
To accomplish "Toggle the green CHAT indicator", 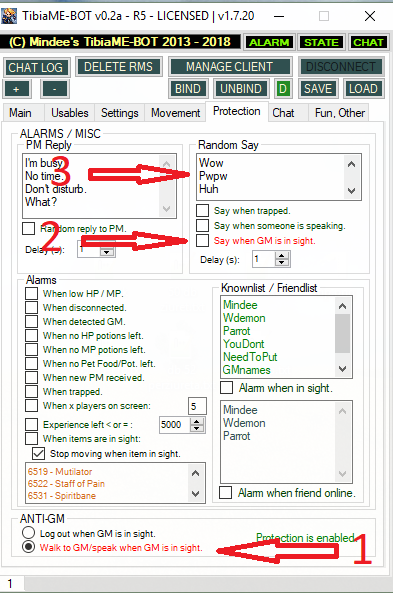I will [x=368, y=42].
